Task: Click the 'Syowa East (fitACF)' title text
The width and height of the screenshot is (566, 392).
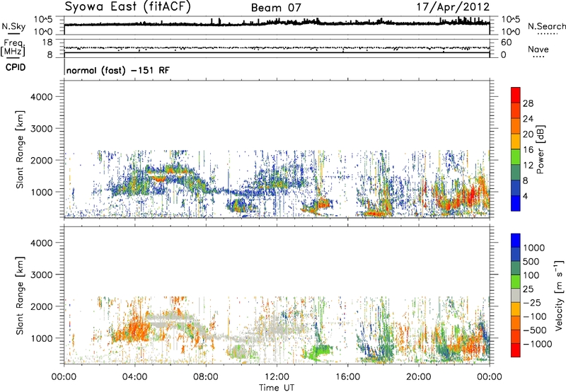Action: point(128,6)
